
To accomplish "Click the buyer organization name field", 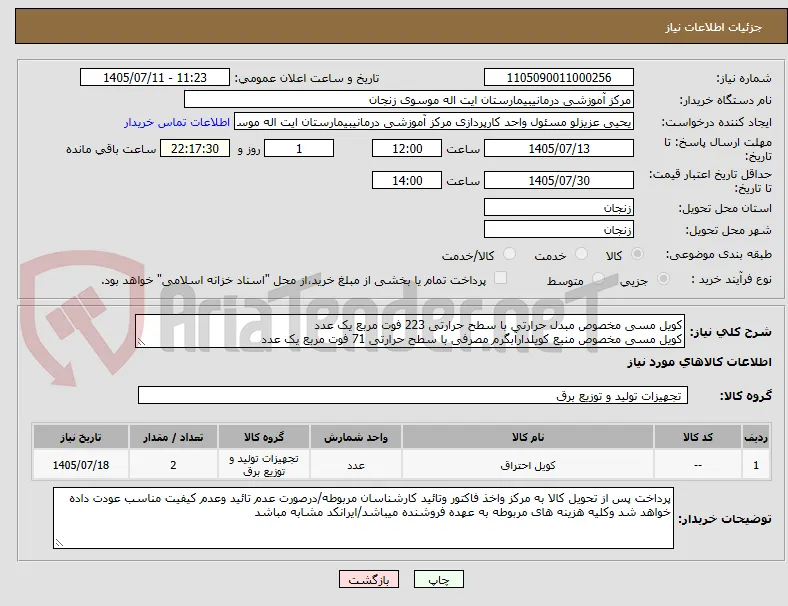I will click(x=409, y=99).
